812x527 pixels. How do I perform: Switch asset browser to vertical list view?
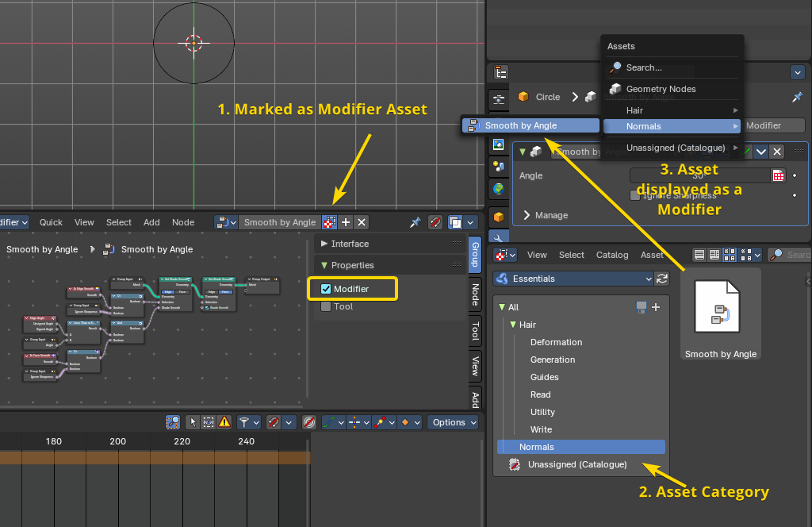[699, 255]
